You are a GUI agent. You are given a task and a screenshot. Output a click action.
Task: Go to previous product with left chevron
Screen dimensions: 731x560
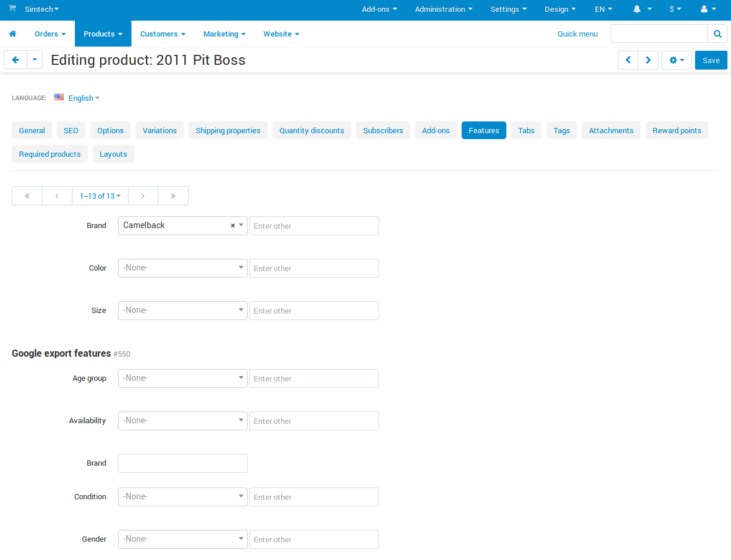tap(628, 60)
